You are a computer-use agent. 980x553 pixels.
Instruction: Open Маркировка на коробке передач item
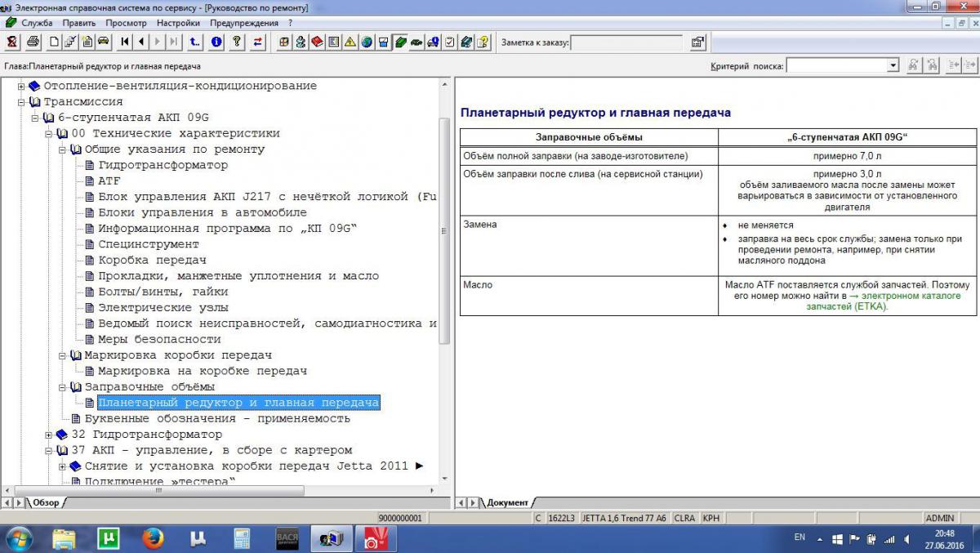pos(203,371)
